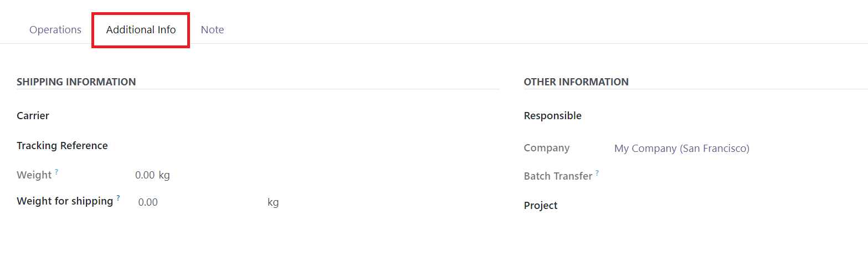Switch to the Operations tab
The width and height of the screenshot is (868, 255).
pos(55,30)
